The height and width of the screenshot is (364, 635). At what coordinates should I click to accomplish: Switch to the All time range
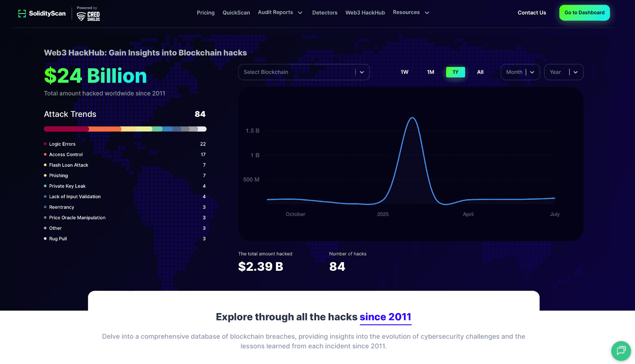coord(480,72)
